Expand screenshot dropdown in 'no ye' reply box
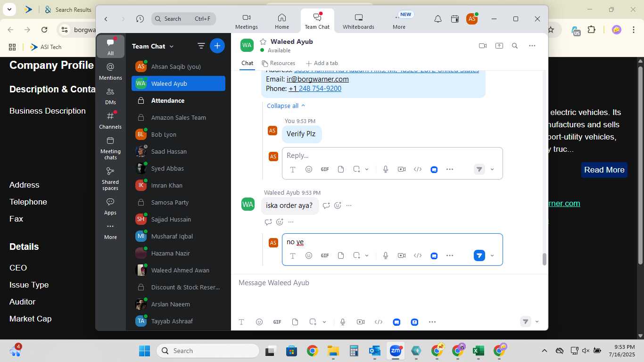The width and height of the screenshot is (644, 362). 367,255
